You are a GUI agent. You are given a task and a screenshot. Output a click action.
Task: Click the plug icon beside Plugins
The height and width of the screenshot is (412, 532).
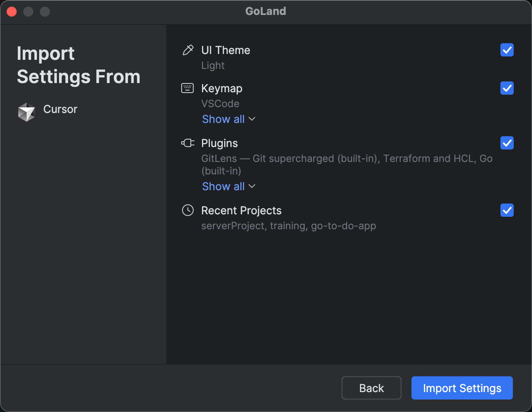tap(188, 143)
